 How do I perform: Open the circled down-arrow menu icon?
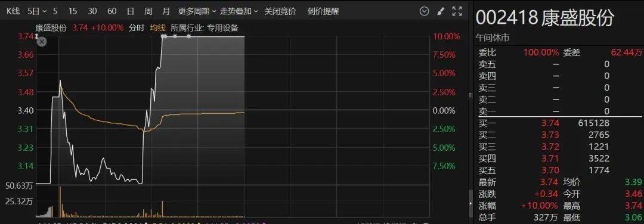tap(425, 11)
